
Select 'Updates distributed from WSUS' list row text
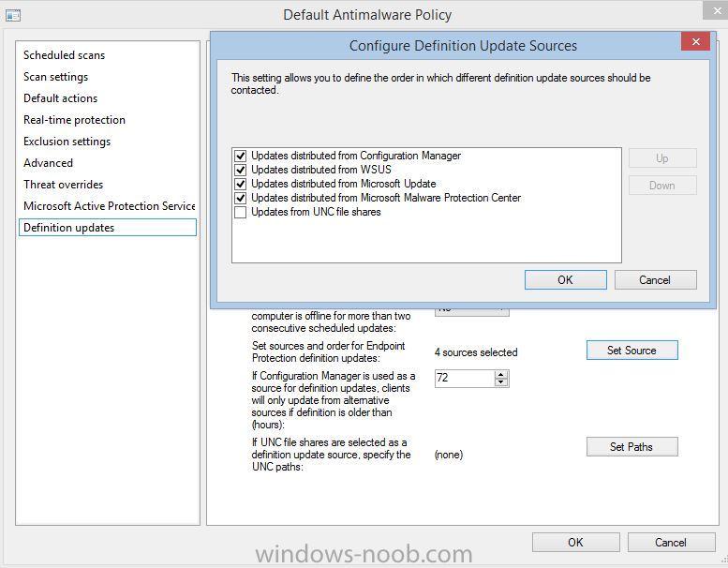click(x=321, y=170)
